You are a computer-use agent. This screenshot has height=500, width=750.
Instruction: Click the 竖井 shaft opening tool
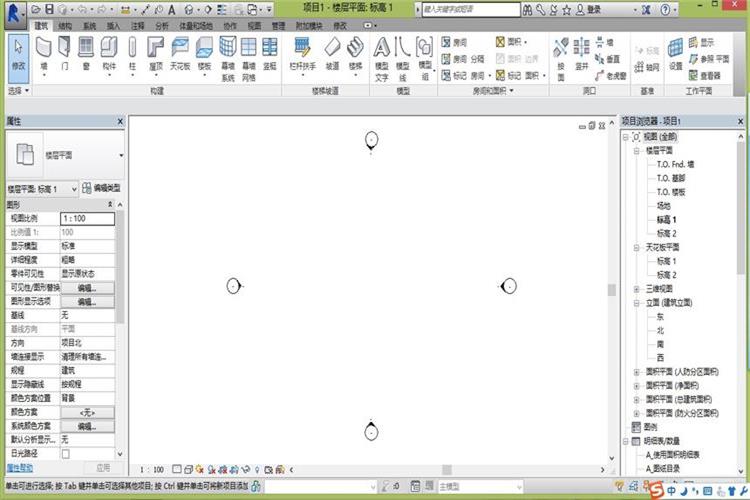pos(582,55)
